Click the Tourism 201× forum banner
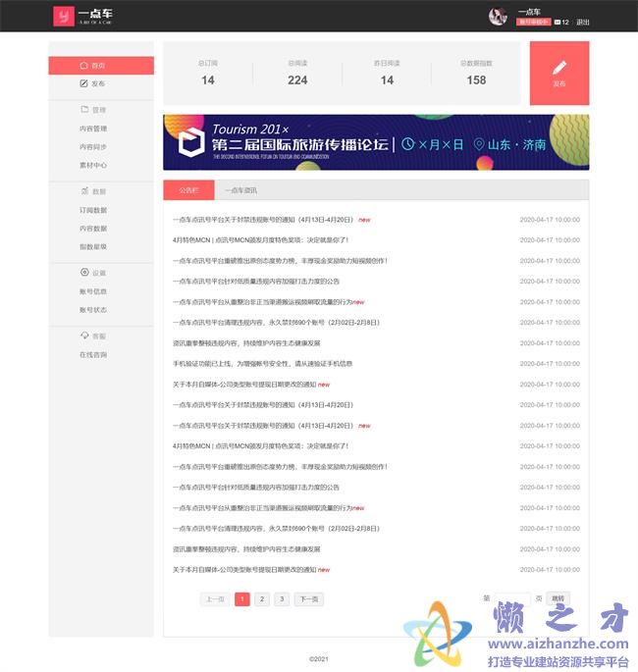The height and width of the screenshot is (672, 638). tap(376, 142)
